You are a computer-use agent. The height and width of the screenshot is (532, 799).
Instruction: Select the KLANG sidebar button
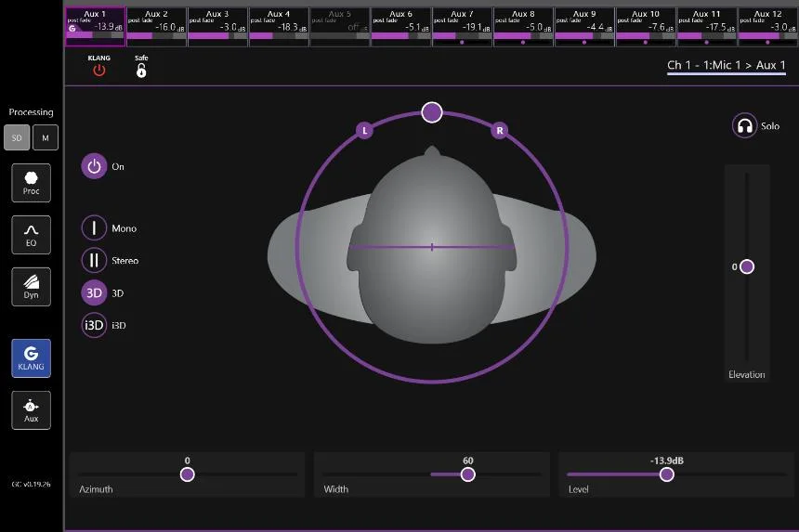[31, 358]
